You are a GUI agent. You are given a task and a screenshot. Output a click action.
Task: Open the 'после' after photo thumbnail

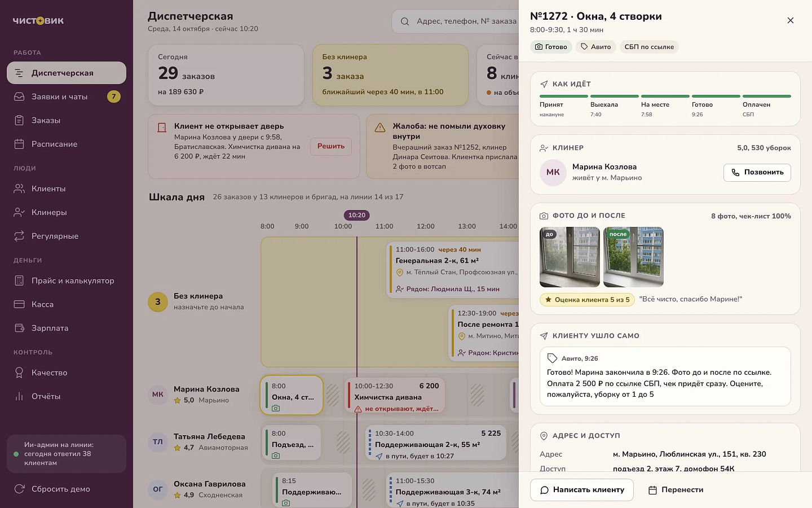(x=633, y=257)
